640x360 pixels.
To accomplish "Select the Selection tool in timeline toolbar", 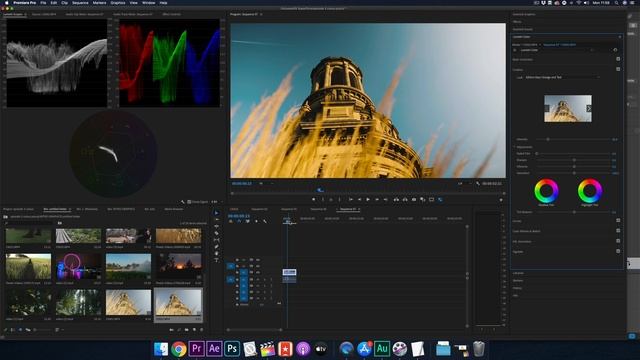I will click(216, 213).
